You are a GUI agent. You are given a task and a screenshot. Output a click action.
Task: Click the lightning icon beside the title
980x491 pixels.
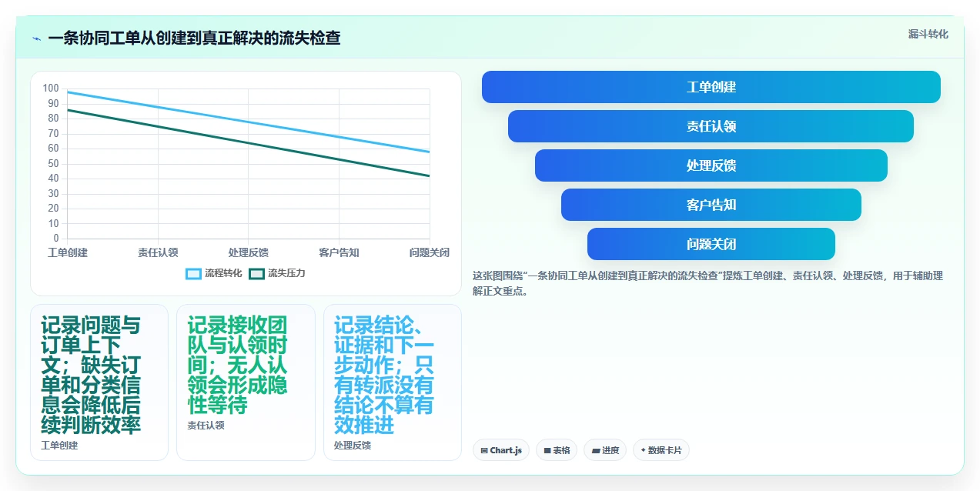click(x=36, y=38)
